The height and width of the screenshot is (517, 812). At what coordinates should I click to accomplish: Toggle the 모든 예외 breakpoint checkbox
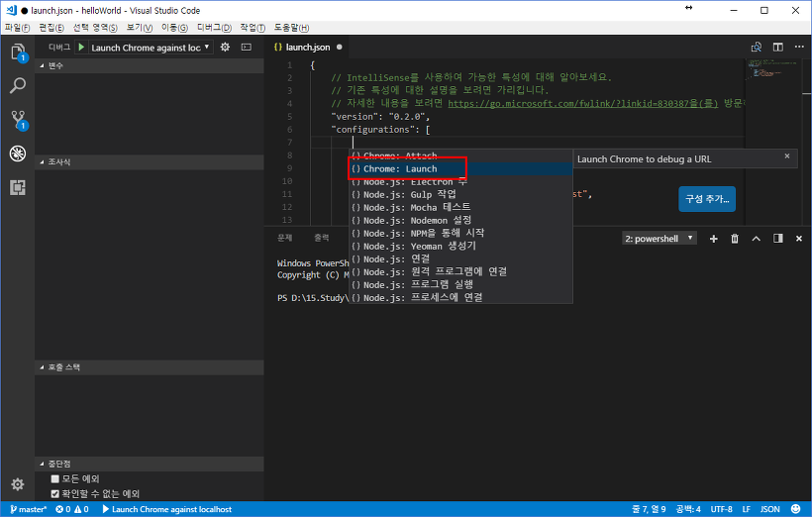click(54, 478)
